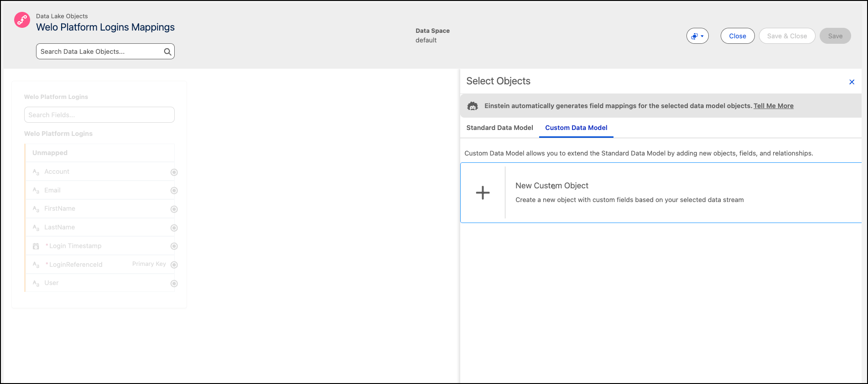The height and width of the screenshot is (384, 868).
Task: Click the text type icon beside User
Action: [36, 283]
